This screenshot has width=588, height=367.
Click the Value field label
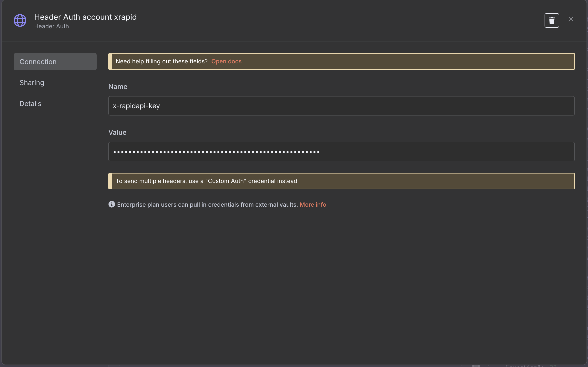click(x=117, y=132)
